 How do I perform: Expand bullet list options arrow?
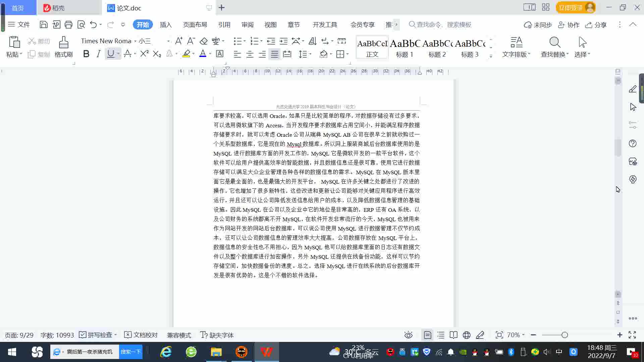(x=245, y=41)
